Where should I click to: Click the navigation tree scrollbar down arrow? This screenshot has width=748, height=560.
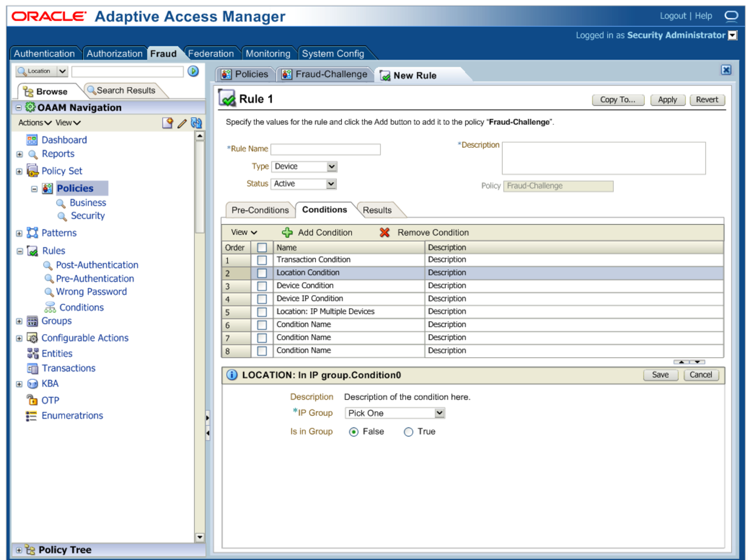click(x=199, y=537)
